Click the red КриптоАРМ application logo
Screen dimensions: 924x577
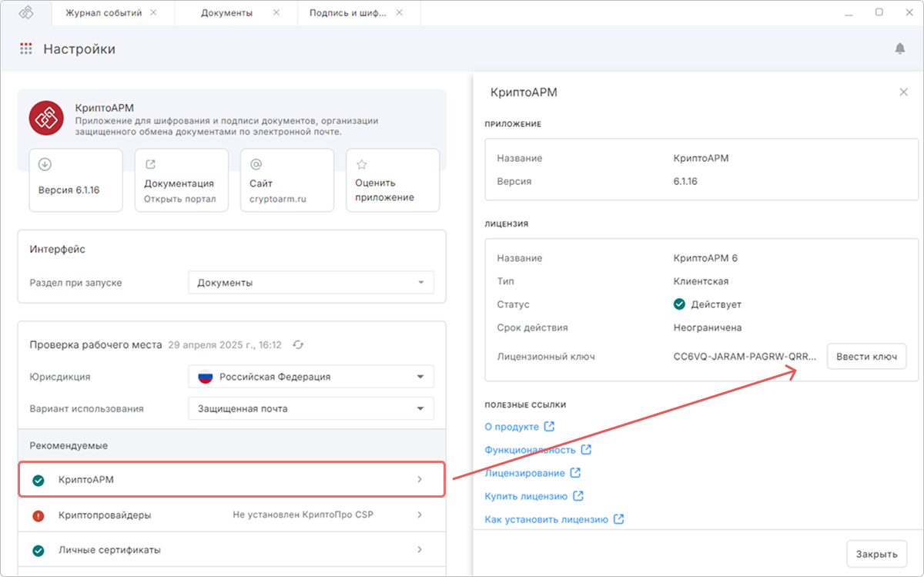click(x=45, y=118)
